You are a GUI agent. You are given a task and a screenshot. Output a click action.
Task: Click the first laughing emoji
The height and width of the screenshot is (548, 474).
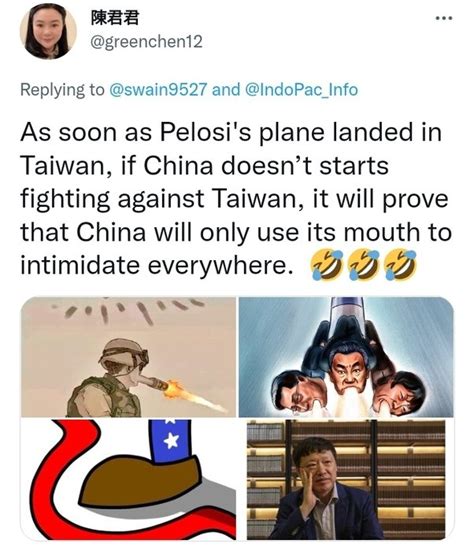point(326,265)
